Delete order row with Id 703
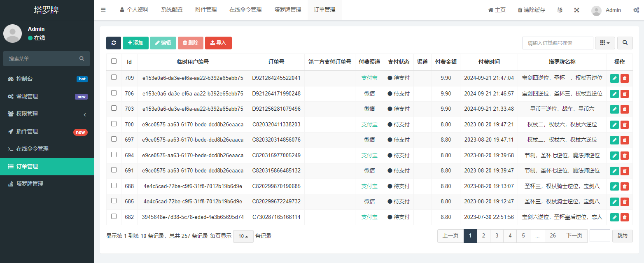Screen dimensions: 644x263 pyautogui.click(x=625, y=109)
